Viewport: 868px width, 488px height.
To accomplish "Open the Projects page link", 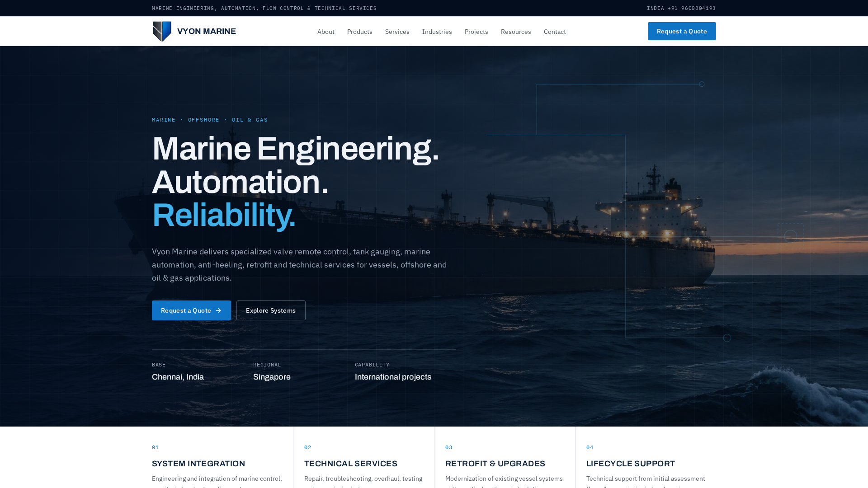I will pos(476,32).
